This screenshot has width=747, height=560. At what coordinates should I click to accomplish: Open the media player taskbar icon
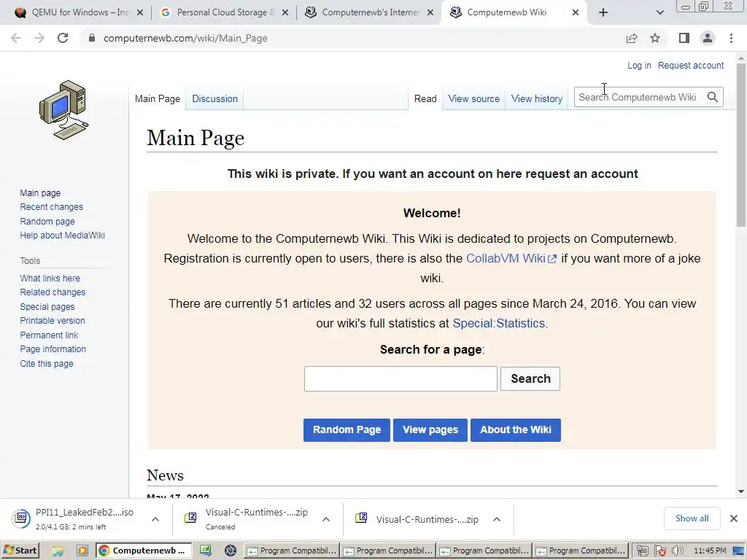pos(82,551)
